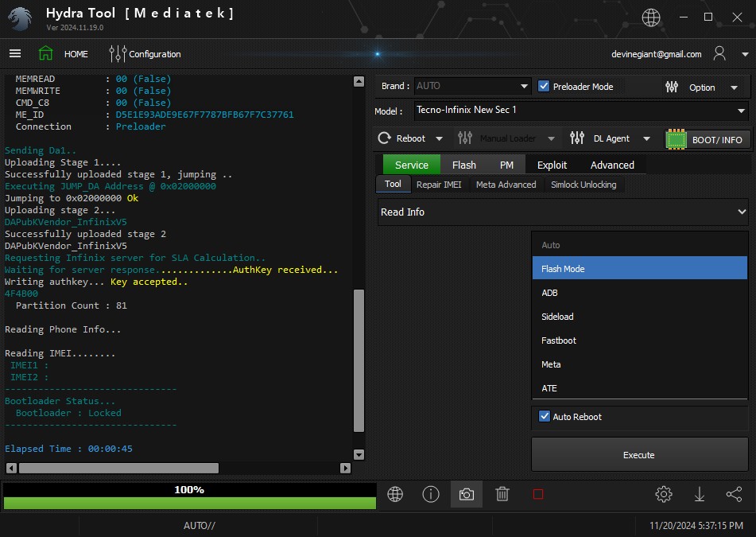Select Meta in the mode list
756x537 pixels.
pos(640,364)
